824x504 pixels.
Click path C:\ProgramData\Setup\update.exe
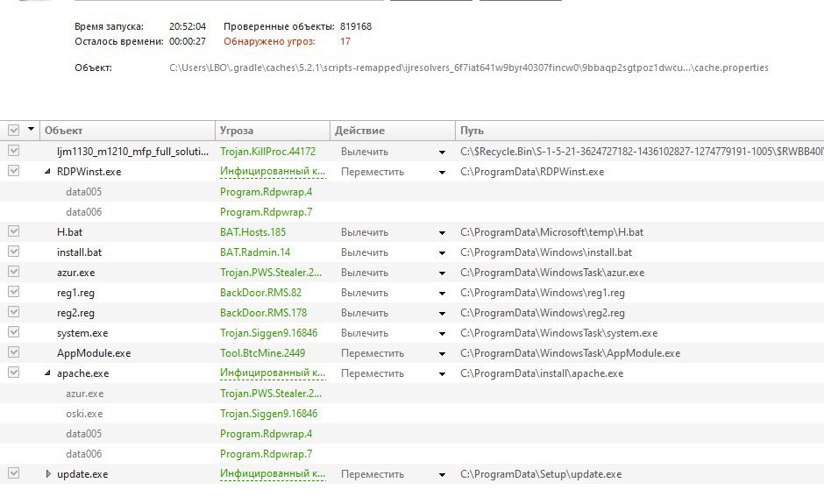coord(541,474)
